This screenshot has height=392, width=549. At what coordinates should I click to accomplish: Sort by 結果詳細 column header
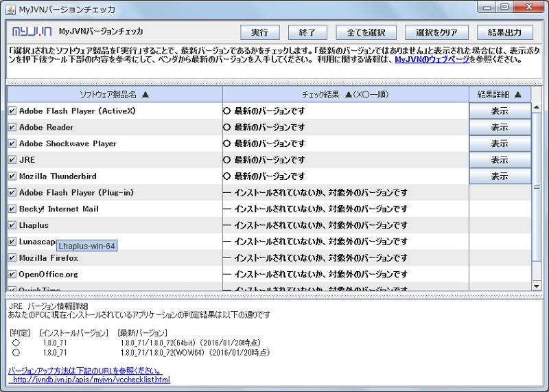(500, 95)
